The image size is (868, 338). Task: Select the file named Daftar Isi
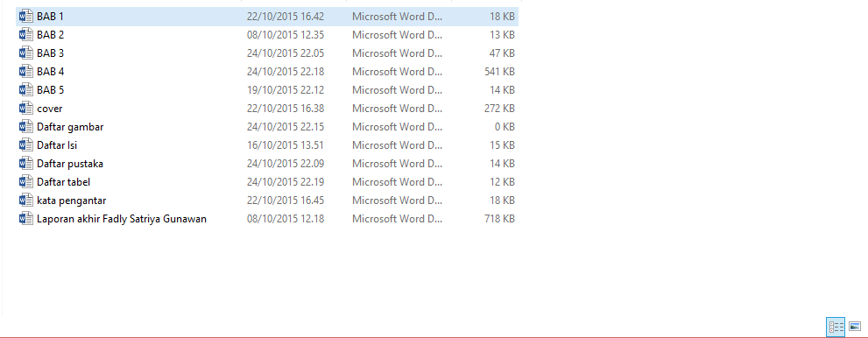tap(57, 145)
